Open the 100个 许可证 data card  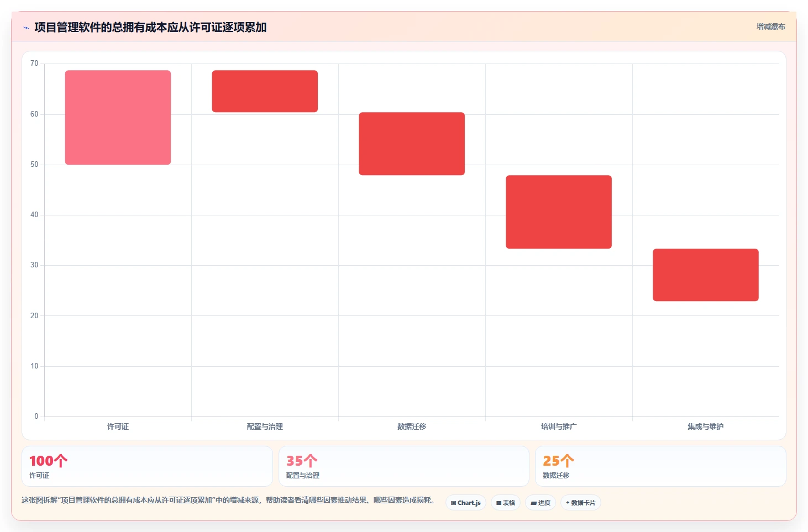(147, 466)
